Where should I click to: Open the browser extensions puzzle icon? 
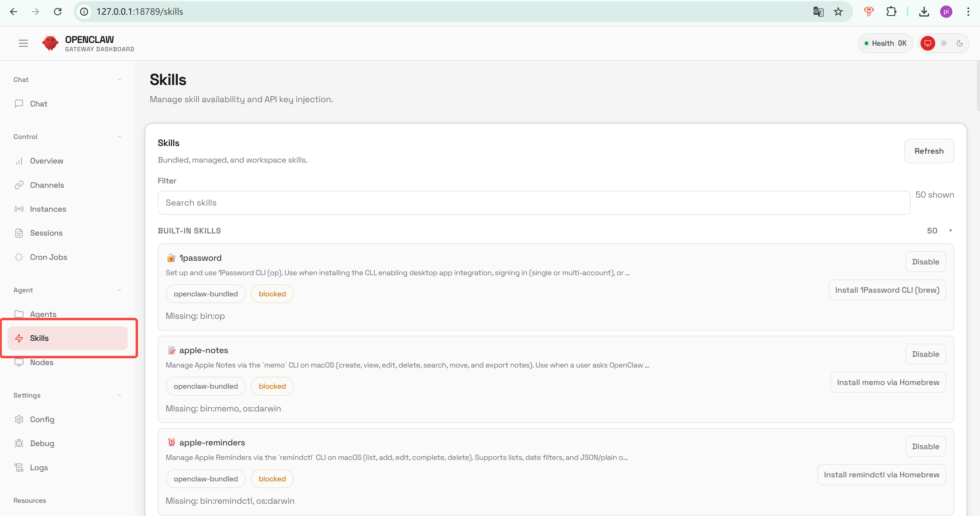pos(891,12)
